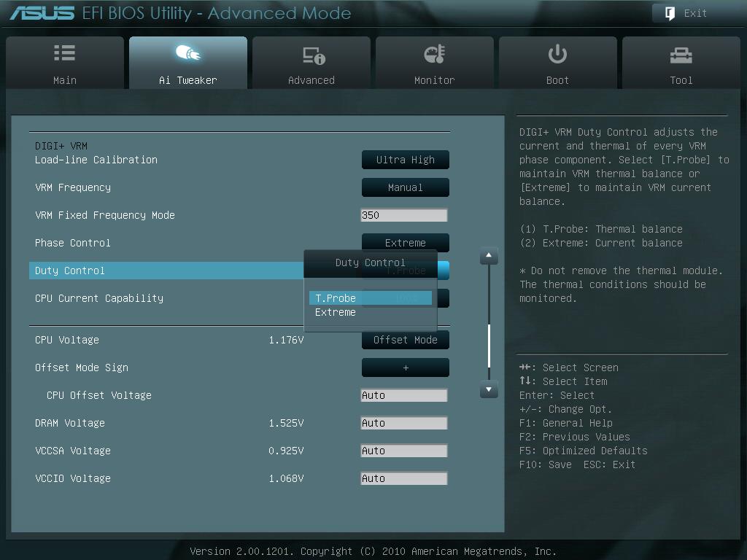
Task: Click the Duty Control popup title
Action: (x=370, y=262)
